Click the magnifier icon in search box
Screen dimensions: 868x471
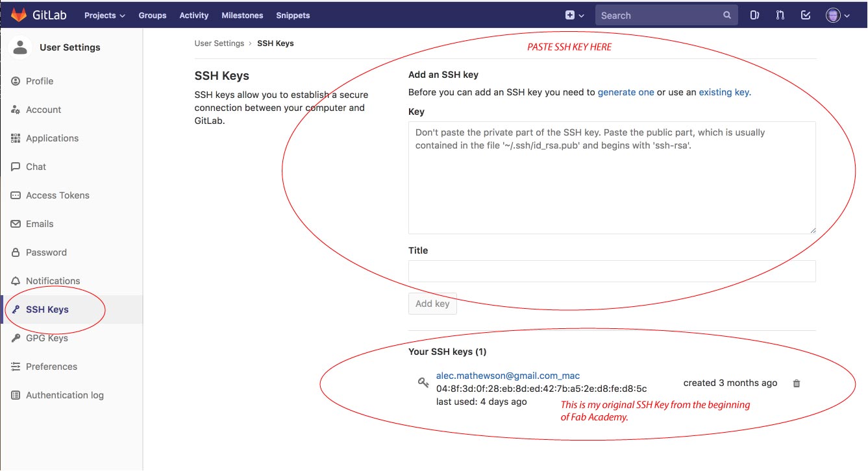pyautogui.click(x=727, y=16)
